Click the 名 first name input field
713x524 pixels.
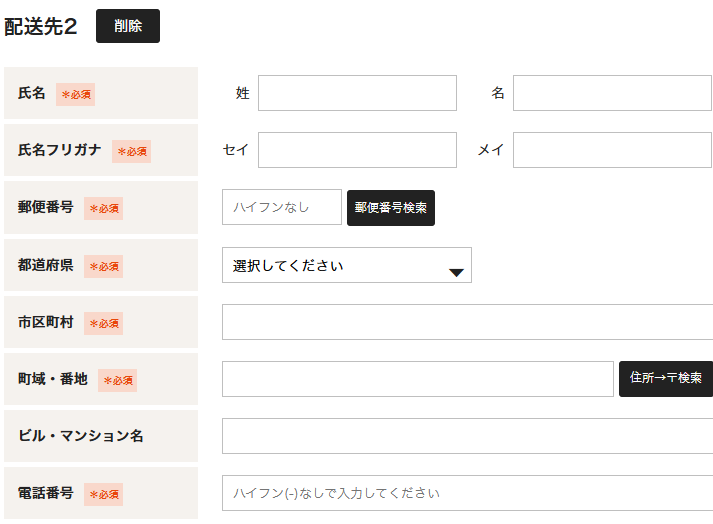612,93
